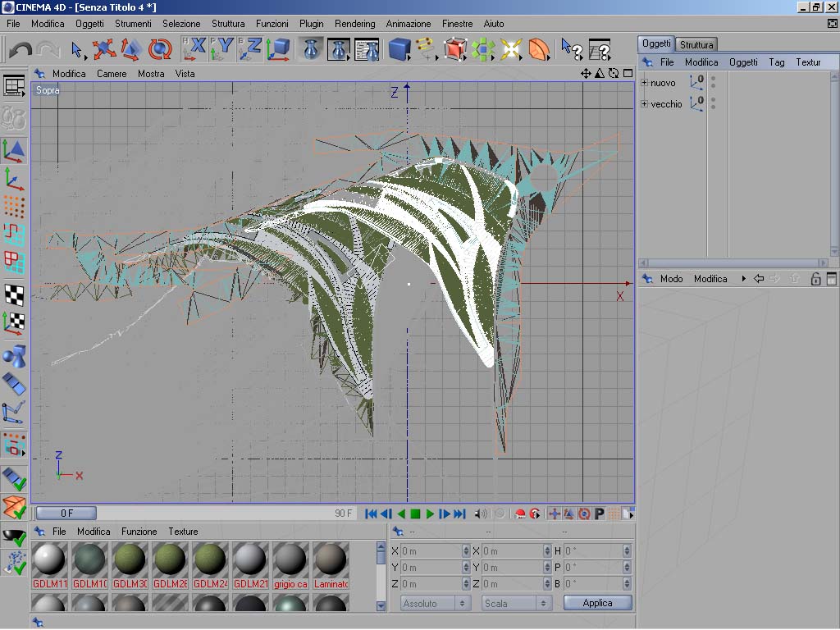Toggle Z axis lock
Image resolution: width=840 pixels, height=630 pixels.
coord(249,48)
